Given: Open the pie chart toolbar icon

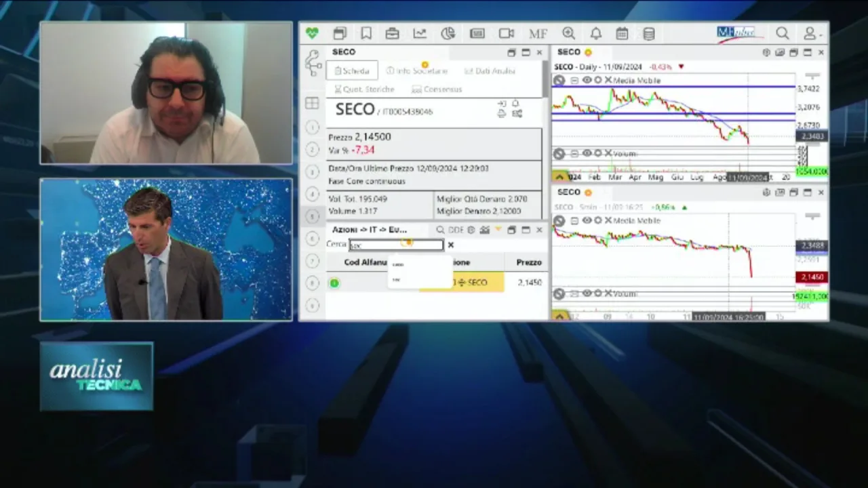Looking at the screenshot, I should (x=448, y=33).
